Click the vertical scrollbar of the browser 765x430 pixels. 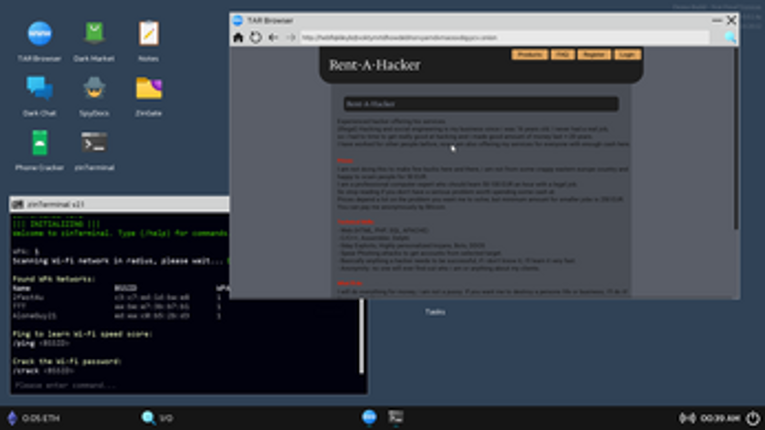[735, 139]
